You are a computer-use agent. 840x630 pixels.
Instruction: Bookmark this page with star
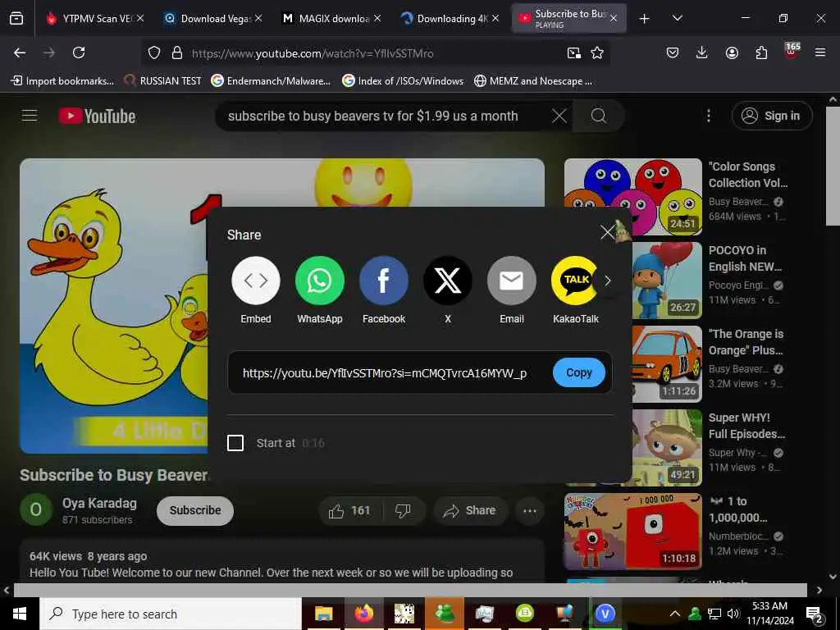597,52
